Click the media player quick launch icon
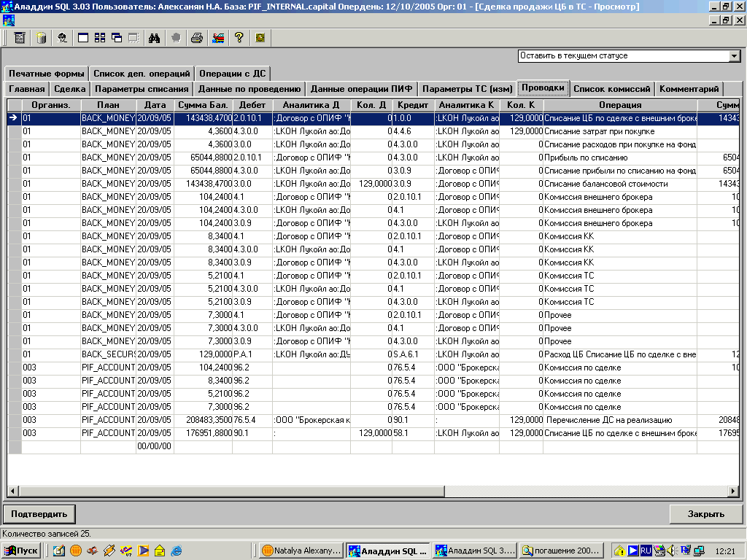 tap(143, 551)
